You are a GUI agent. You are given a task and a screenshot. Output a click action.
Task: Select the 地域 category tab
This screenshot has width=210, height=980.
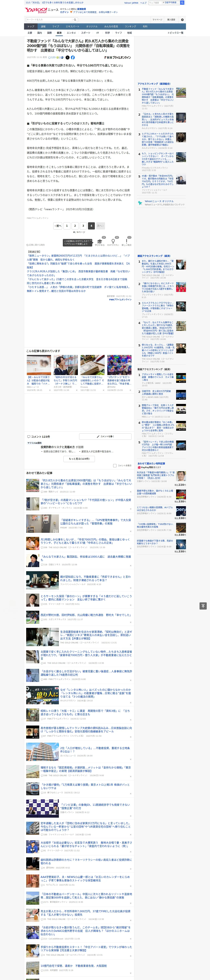coord(129,33)
